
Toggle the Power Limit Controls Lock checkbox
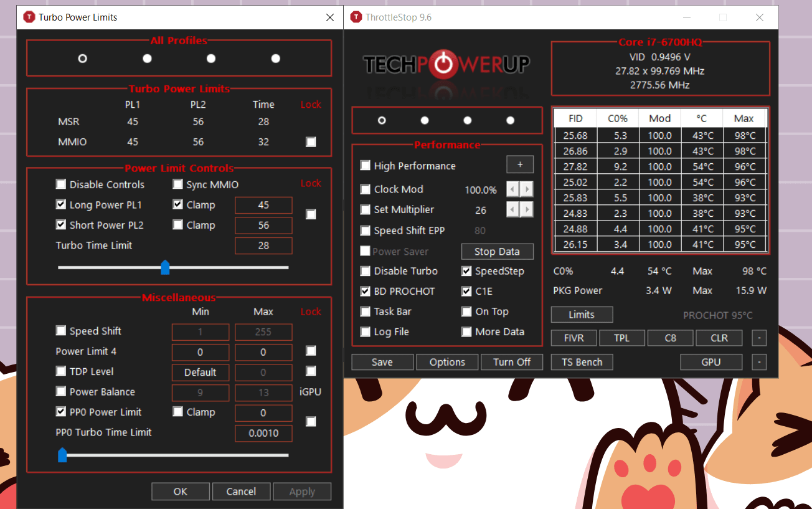tap(311, 214)
